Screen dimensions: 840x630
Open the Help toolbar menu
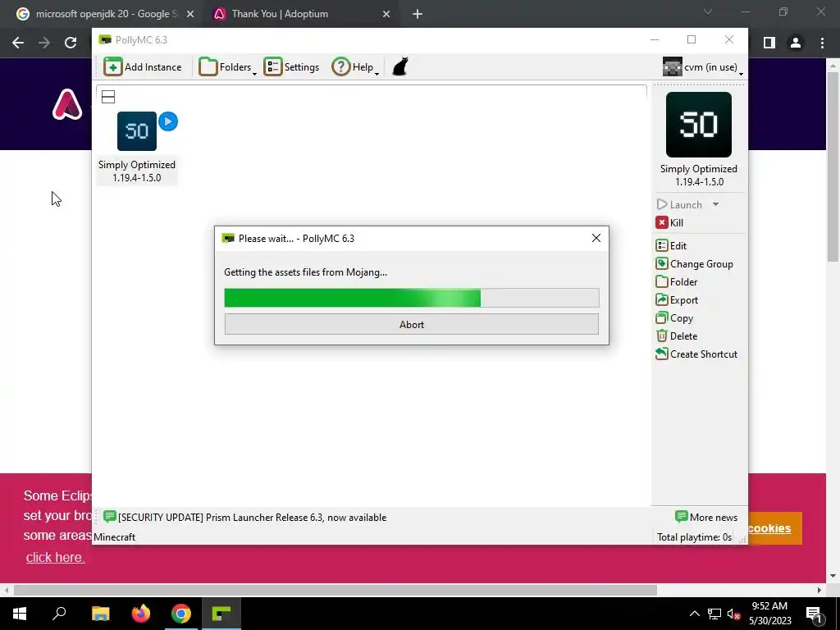point(355,67)
